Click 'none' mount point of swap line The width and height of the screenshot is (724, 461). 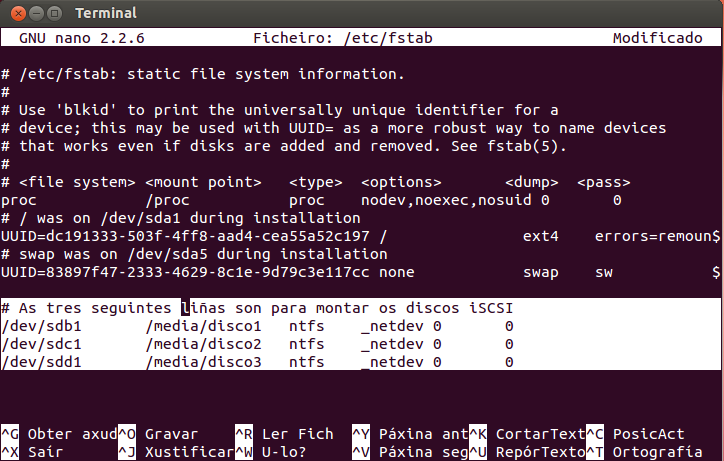click(397, 272)
